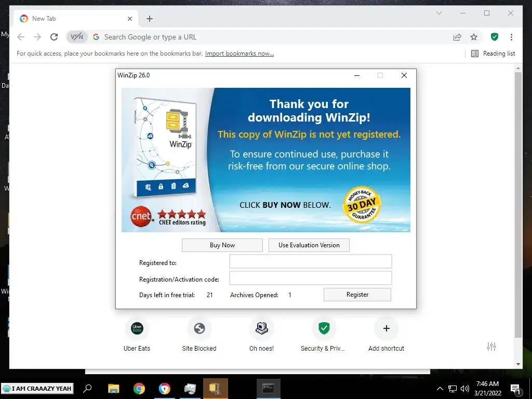
Task: Open the notification center icon
Action: point(515,389)
